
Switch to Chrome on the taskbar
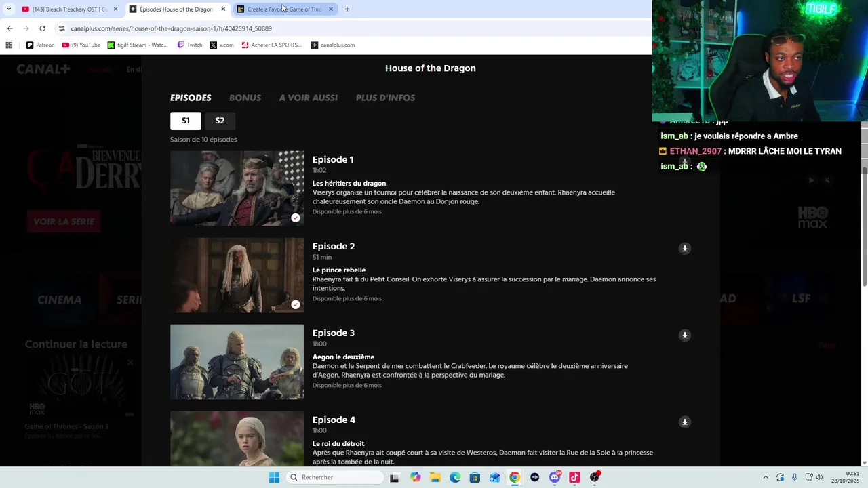515,477
